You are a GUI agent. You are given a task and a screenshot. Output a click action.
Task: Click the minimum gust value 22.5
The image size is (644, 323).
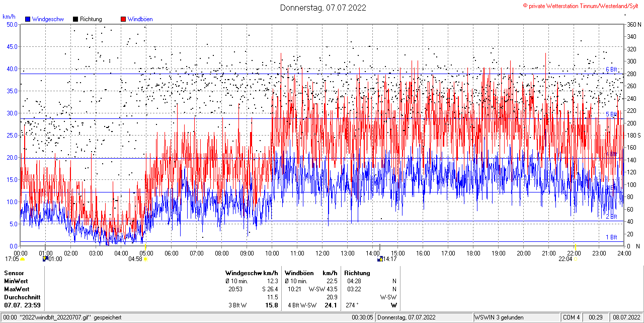pos(332,281)
